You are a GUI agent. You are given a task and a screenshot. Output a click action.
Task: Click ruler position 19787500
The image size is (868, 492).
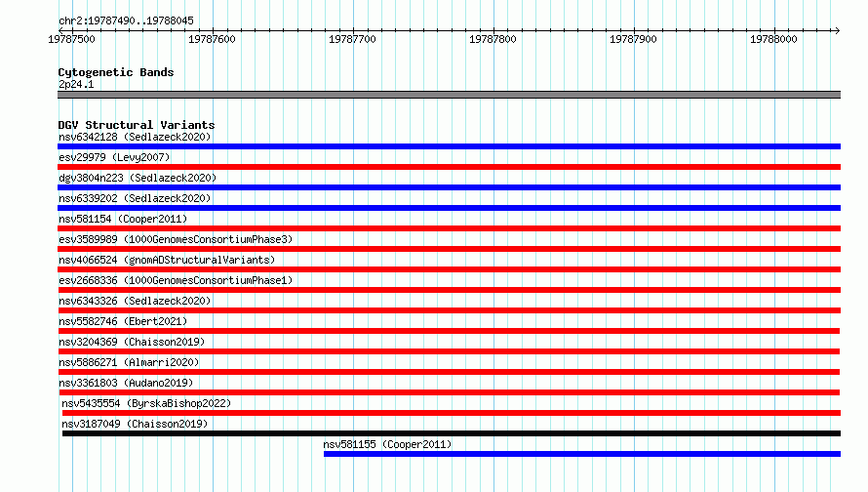(71, 39)
